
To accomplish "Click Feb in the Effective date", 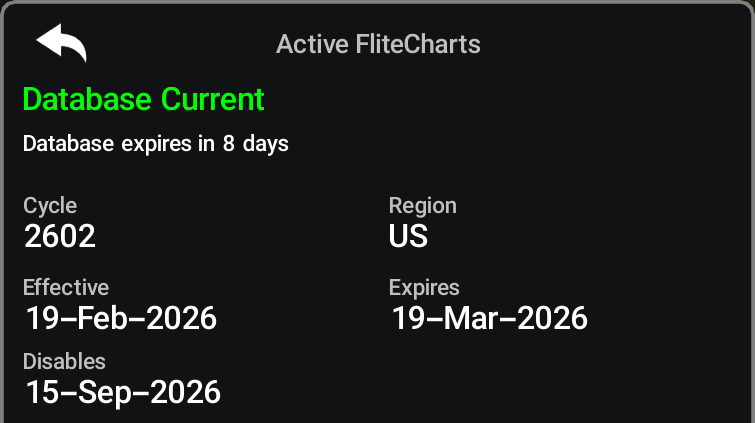I will pyautogui.click(x=104, y=318).
